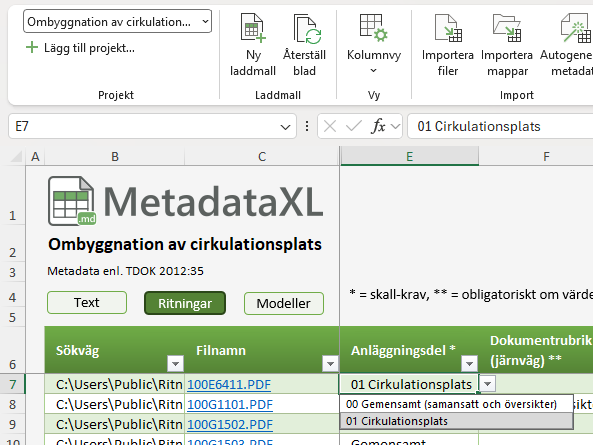Click the formula bar input field

click(x=500, y=126)
